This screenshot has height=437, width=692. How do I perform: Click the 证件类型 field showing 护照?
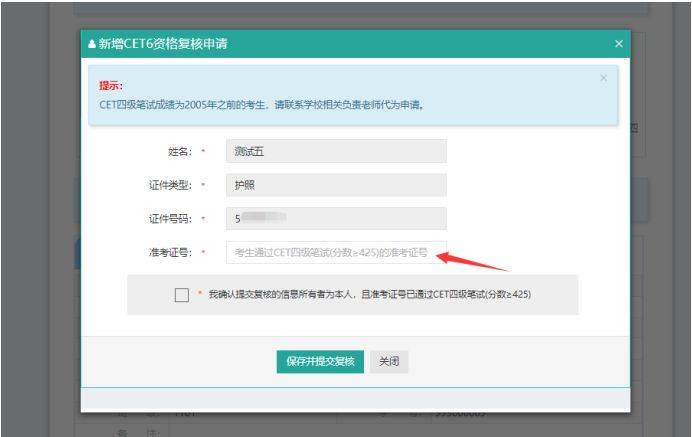pyautogui.click(x=336, y=185)
